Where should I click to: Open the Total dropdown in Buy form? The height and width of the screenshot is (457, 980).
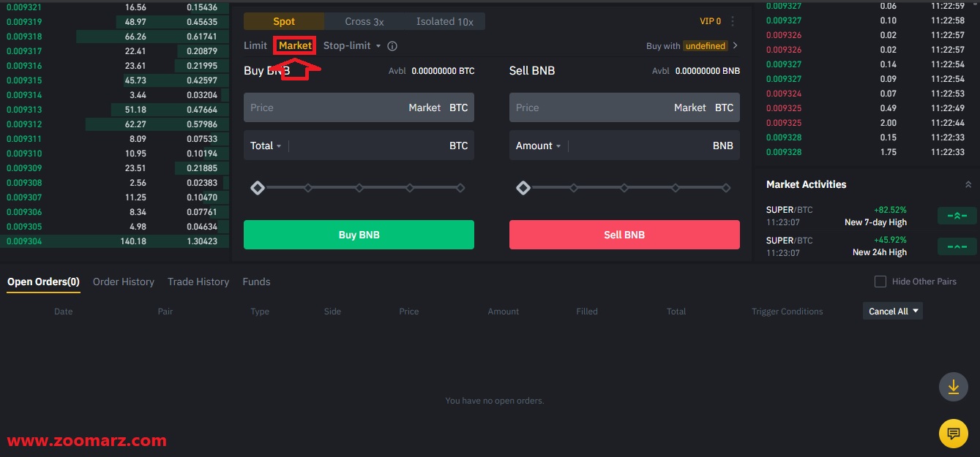pyautogui.click(x=266, y=146)
